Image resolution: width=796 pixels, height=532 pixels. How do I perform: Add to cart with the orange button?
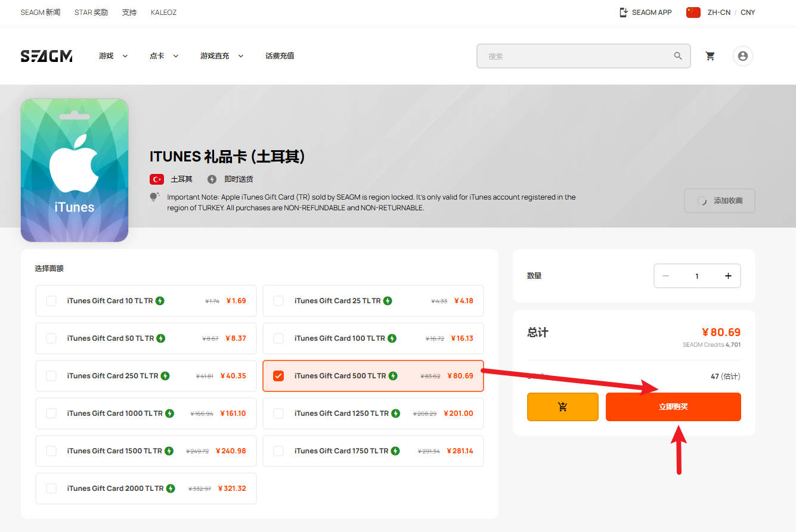(562, 407)
